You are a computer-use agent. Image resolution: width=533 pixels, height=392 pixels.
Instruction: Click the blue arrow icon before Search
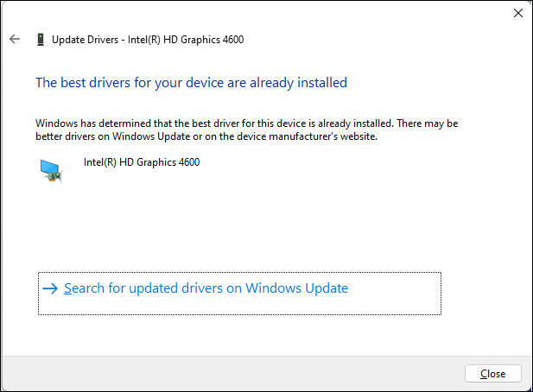click(51, 288)
